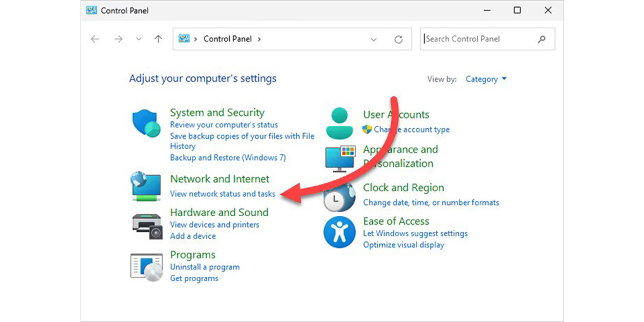Expand the address bar history dropdown

click(x=374, y=39)
